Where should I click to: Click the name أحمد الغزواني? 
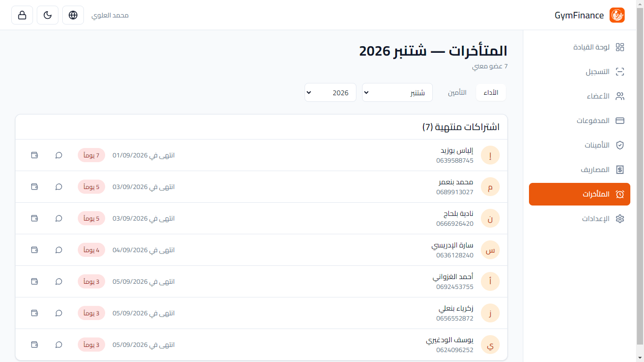point(453,277)
